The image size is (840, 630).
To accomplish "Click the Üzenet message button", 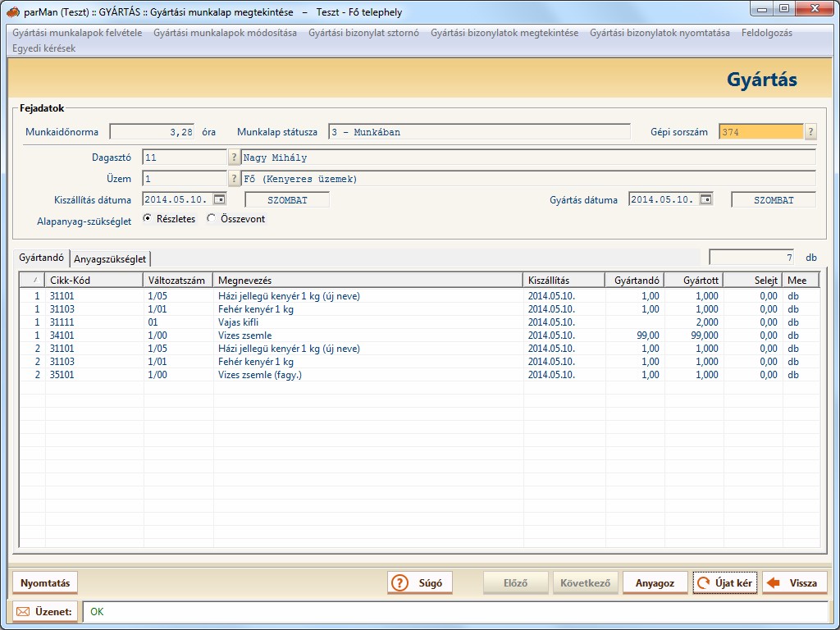I will [x=45, y=612].
